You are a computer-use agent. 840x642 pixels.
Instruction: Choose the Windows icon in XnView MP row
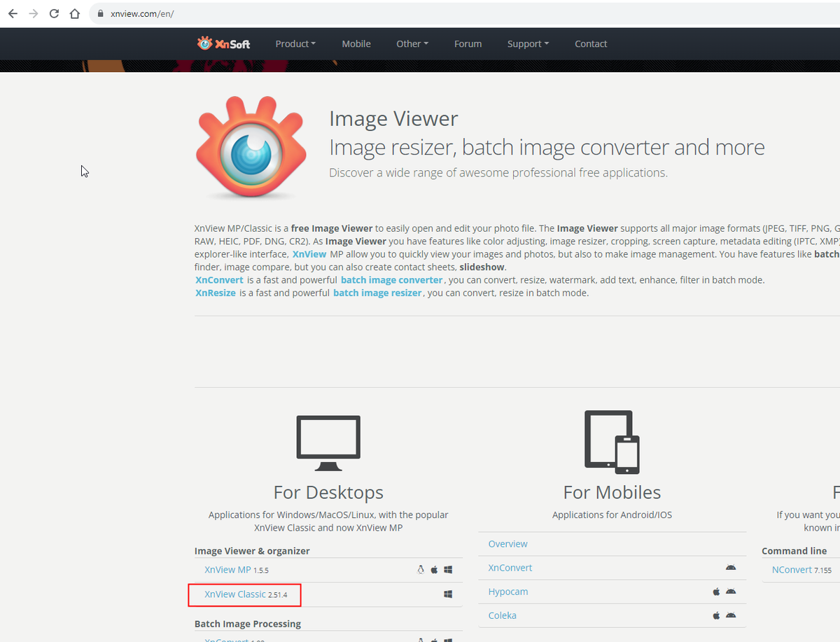tap(448, 570)
